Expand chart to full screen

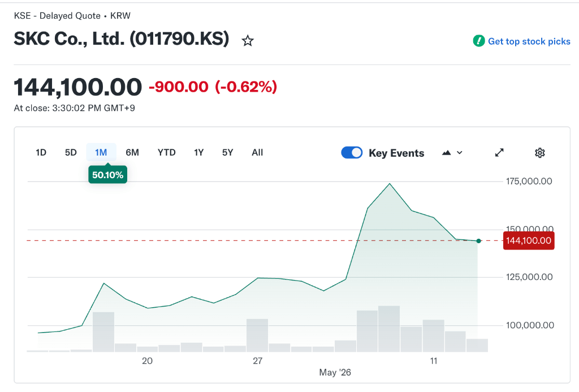pyautogui.click(x=499, y=153)
